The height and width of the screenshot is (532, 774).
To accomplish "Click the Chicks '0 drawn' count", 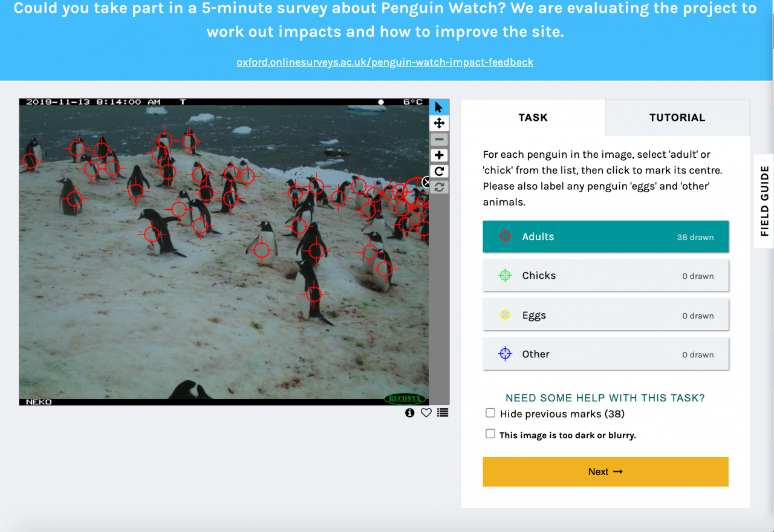I will tap(698, 276).
